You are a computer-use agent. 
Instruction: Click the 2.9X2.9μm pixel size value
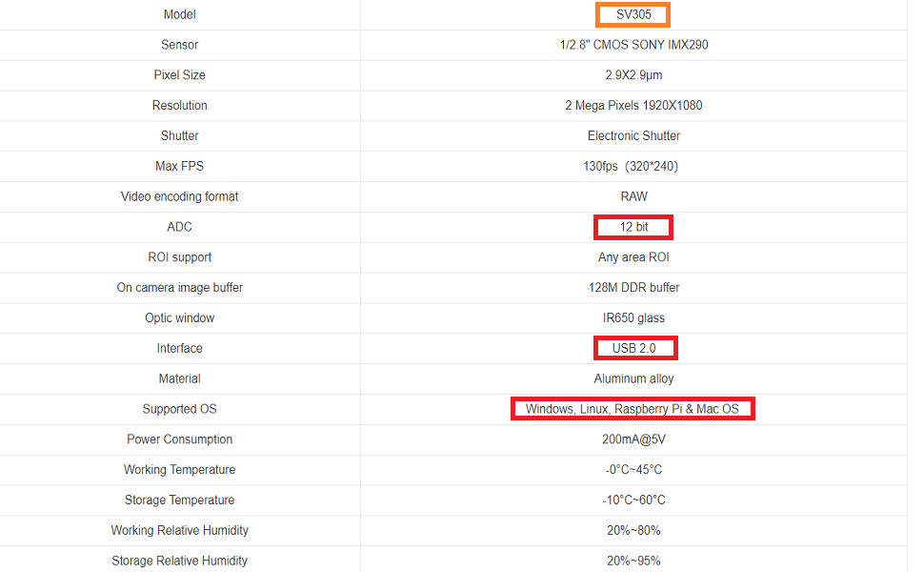pos(633,75)
